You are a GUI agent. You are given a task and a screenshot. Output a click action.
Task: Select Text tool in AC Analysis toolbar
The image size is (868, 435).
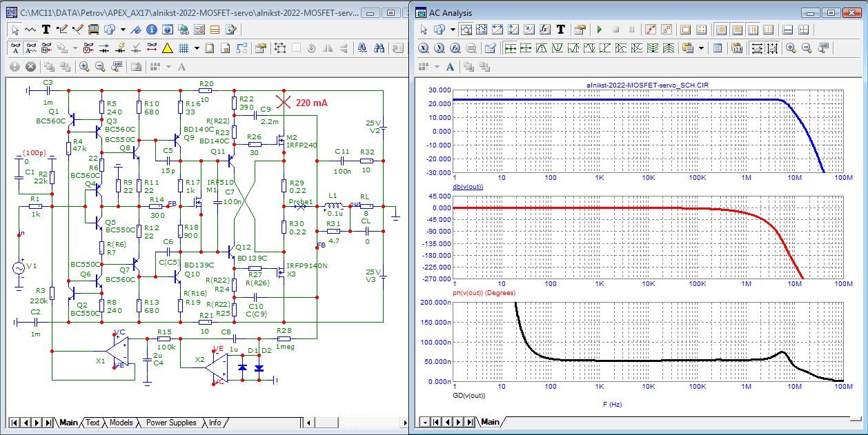[560, 30]
